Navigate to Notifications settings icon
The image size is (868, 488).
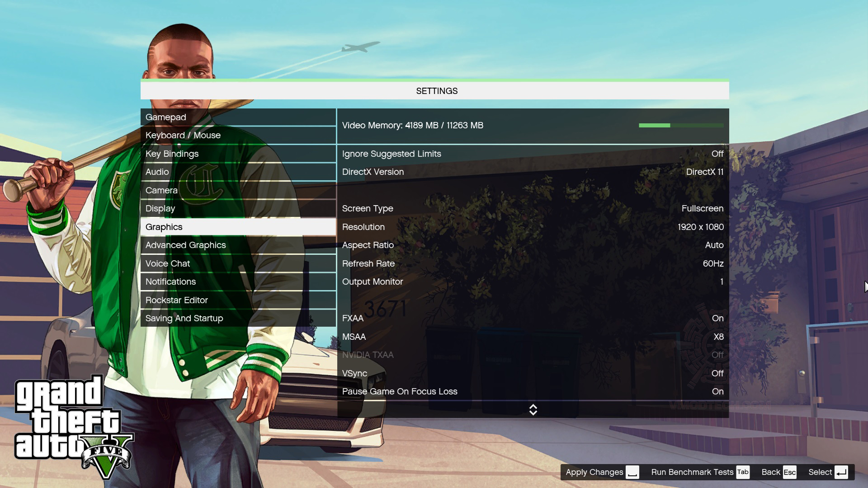(x=170, y=281)
